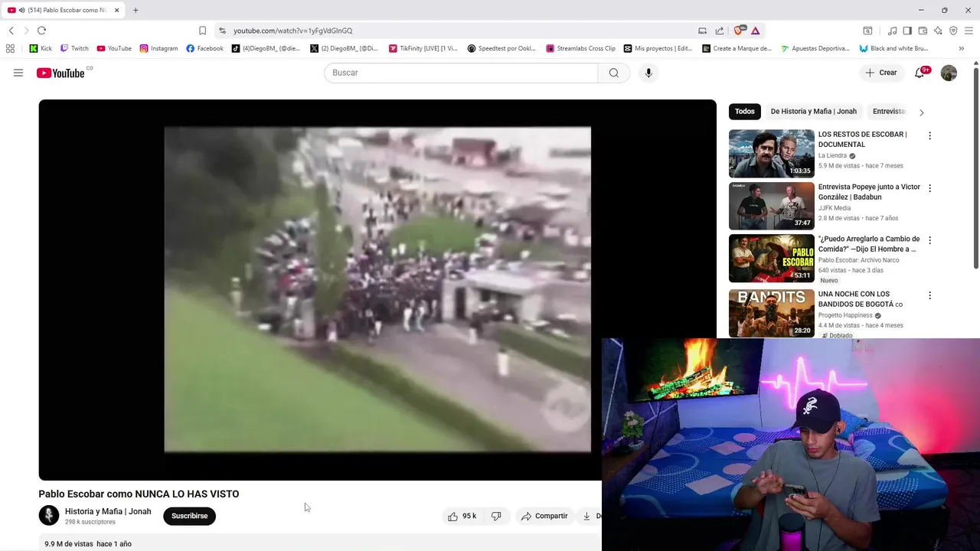Click the Crear button
The width and height of the screenshot is (980, 551).
click(880, 73)
